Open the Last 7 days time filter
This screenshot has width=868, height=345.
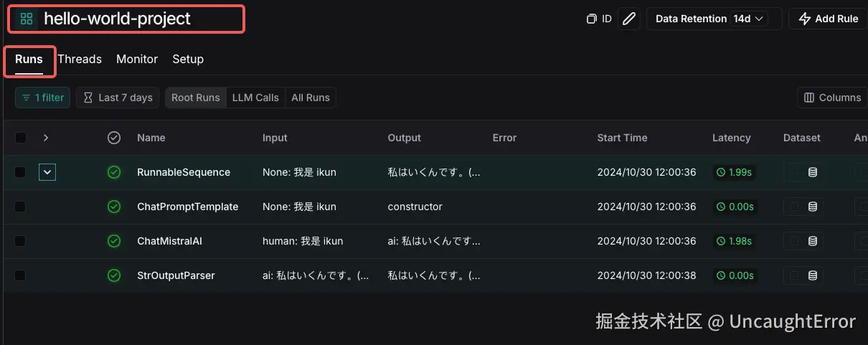tap(118, 98)
